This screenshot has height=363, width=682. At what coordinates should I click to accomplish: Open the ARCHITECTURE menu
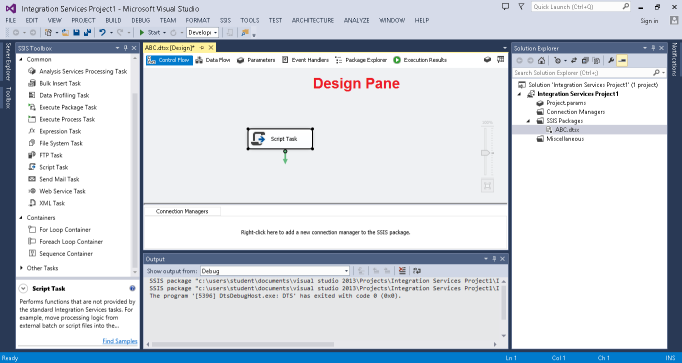click(313, 20)
